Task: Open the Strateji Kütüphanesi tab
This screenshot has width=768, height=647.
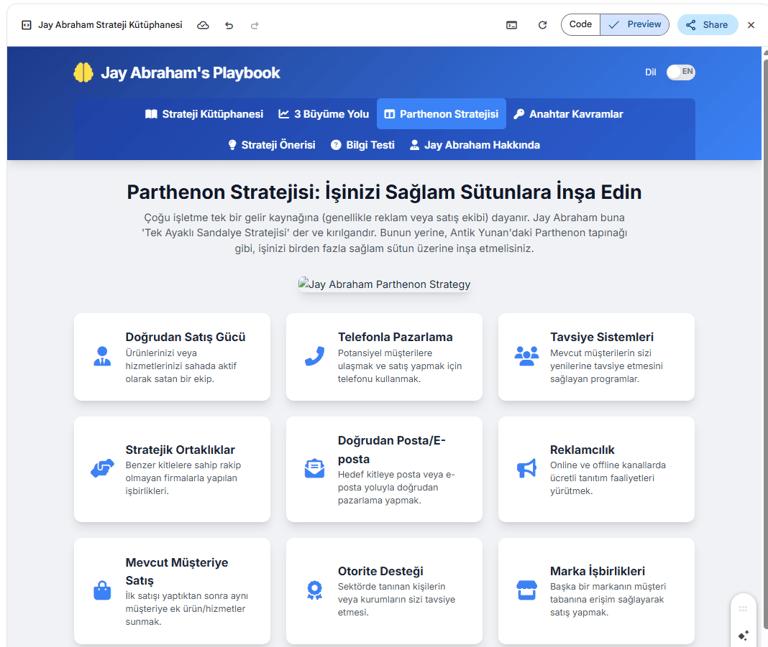Action: (x=204, y=114)
